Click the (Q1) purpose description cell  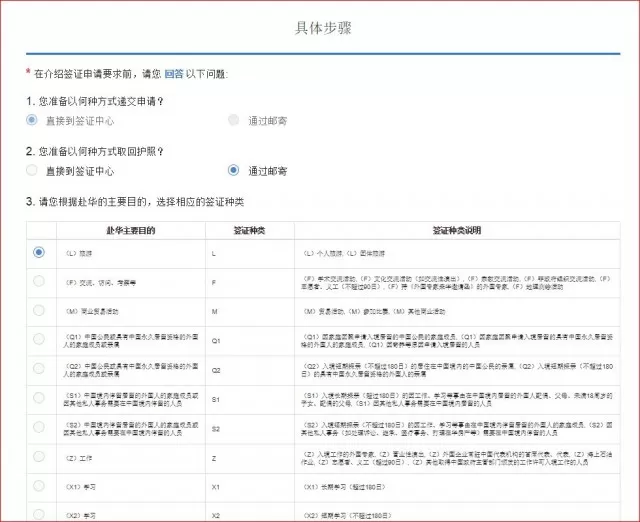pyautogui.click(x=131, y=341)
